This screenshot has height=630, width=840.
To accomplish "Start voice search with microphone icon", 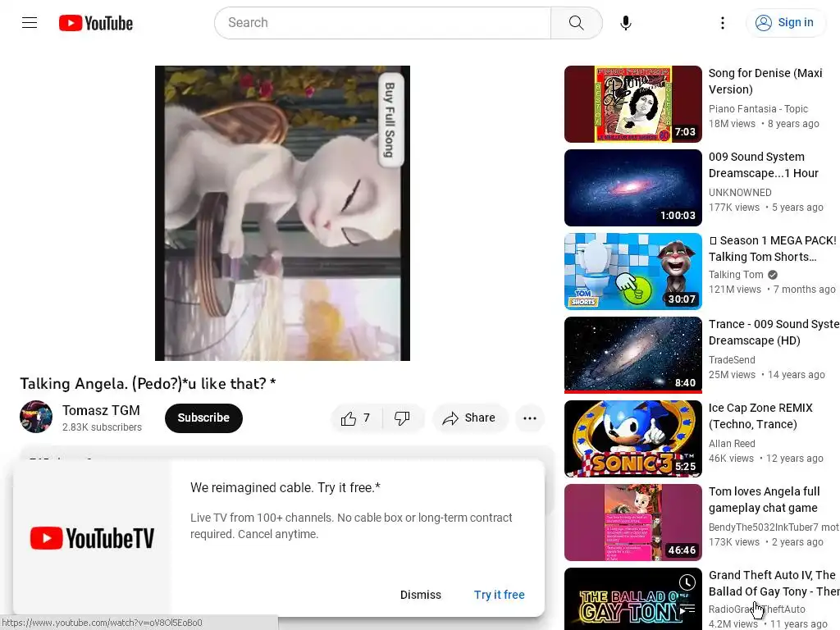I will 625,23.
